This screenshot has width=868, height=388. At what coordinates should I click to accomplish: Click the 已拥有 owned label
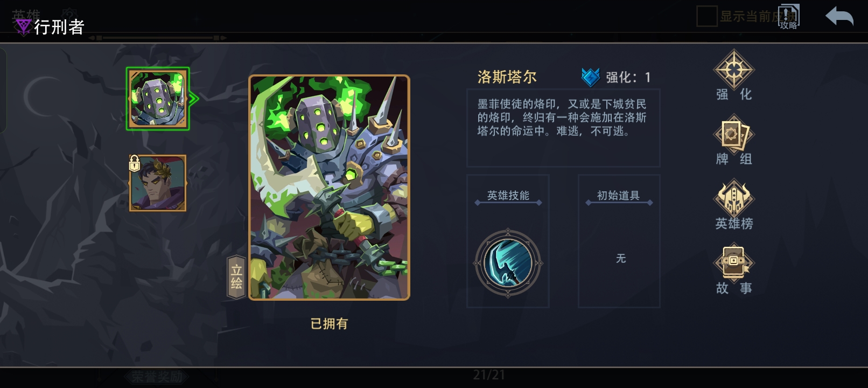(x=329, y=324)
